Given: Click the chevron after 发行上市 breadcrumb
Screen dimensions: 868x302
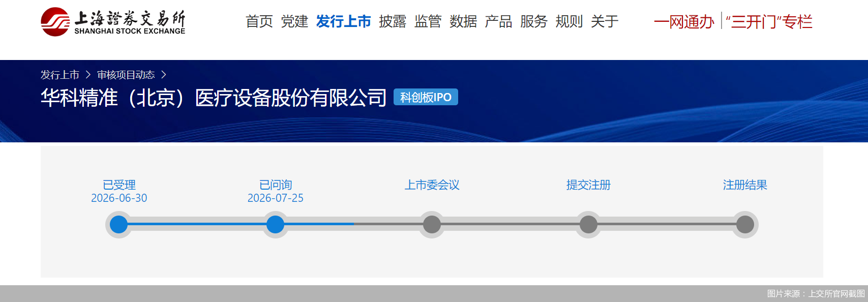Looking at the screenshot, I should (x=88, y=75).
